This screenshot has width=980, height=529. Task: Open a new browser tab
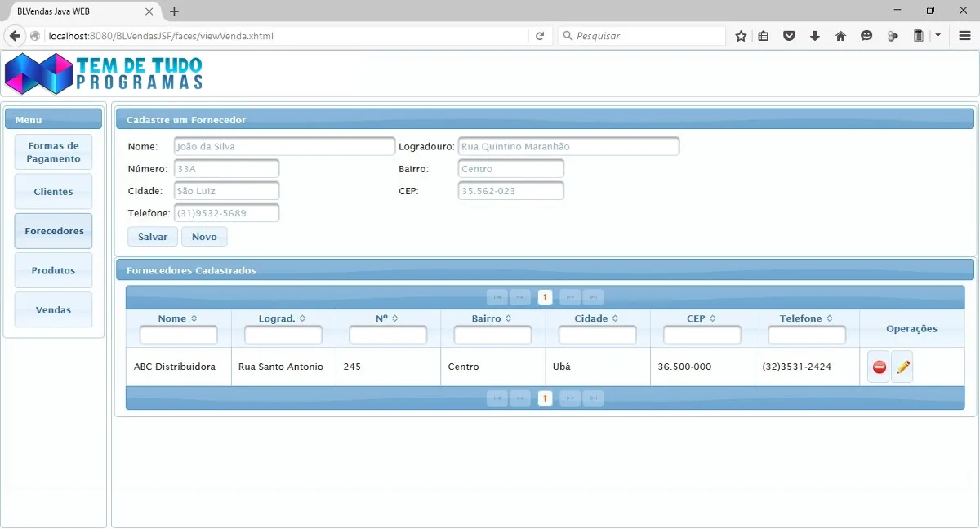174,11
